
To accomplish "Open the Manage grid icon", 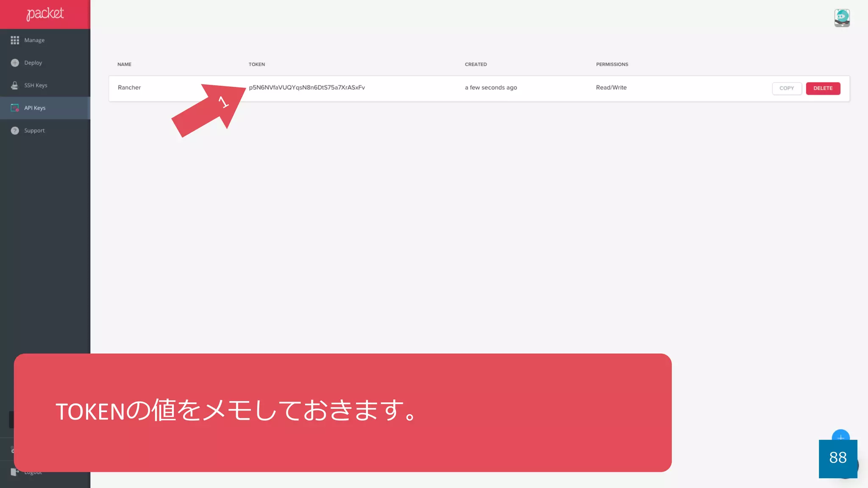I will point(15,40).
